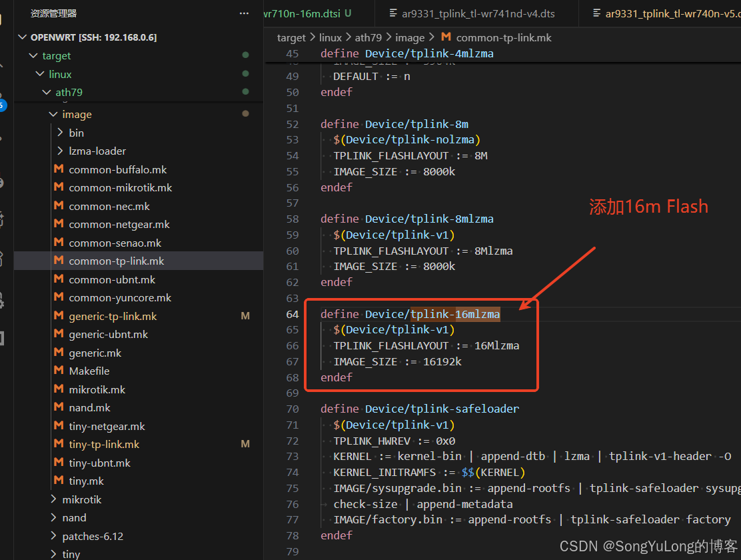The height and width of the screenshot is (560, 741).
Task: Open mikrotik.mk file
Action: [x=97, y=389]
